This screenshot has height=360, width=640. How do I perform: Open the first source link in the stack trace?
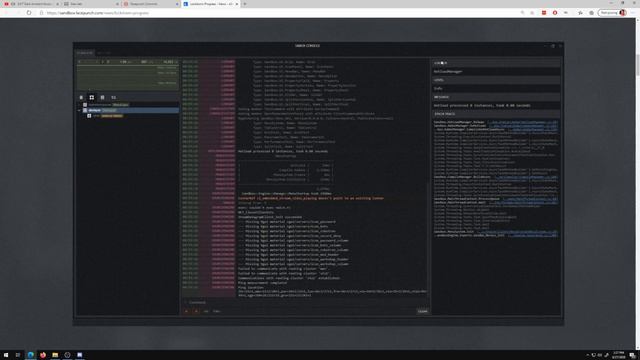(522, 122)
